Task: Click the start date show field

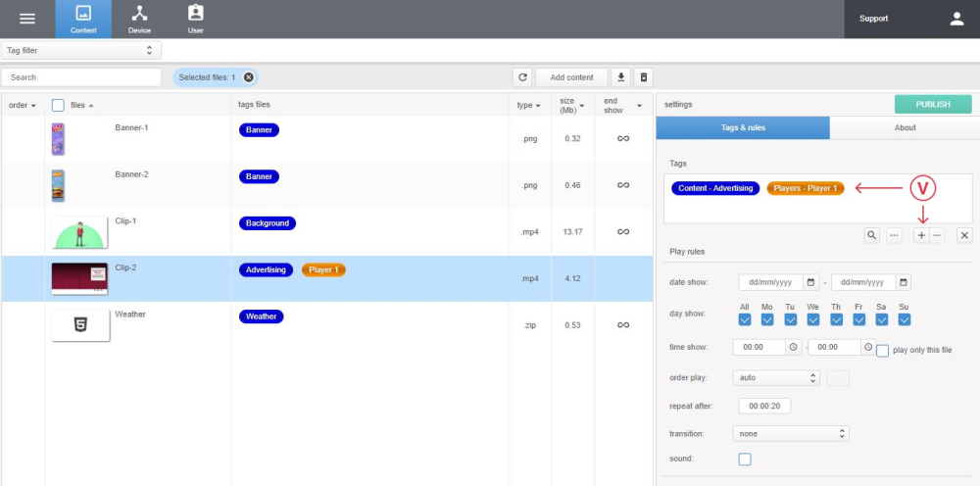Action: coord(771,282)
